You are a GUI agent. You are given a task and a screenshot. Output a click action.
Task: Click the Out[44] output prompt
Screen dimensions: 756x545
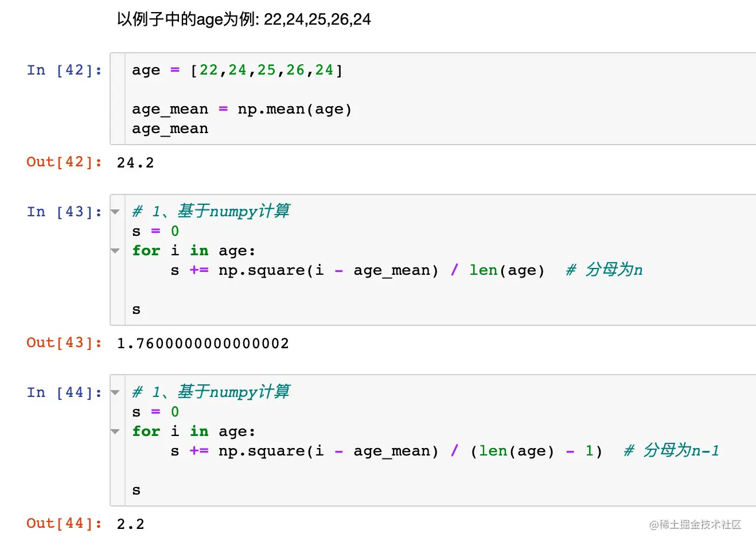pyautogui.click(x=64, y=523)
